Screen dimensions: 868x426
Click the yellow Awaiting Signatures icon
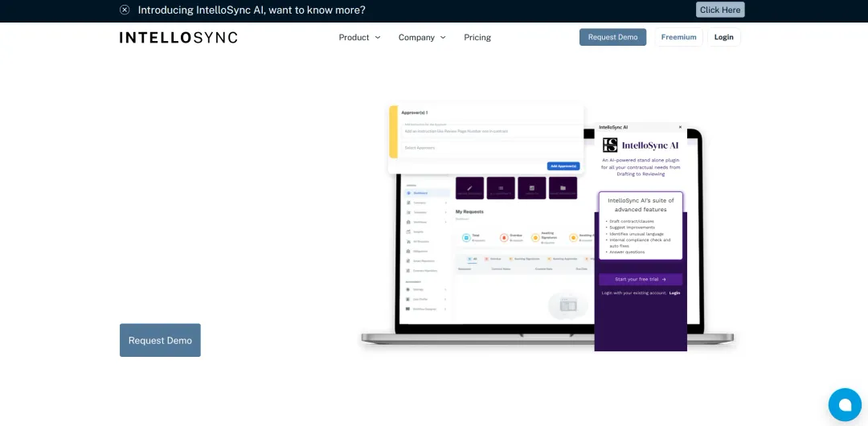(535, 238)
